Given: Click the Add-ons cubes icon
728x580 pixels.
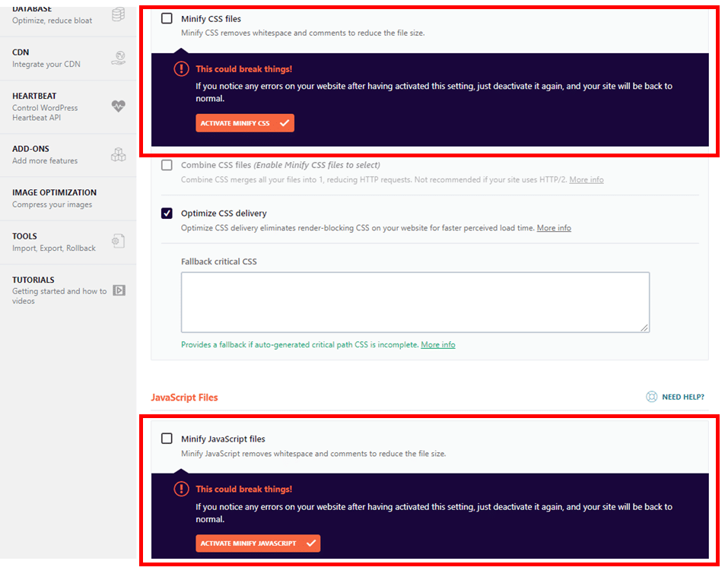Looking at the screenshot, I should pyautogui.click(x=118, y=155).
